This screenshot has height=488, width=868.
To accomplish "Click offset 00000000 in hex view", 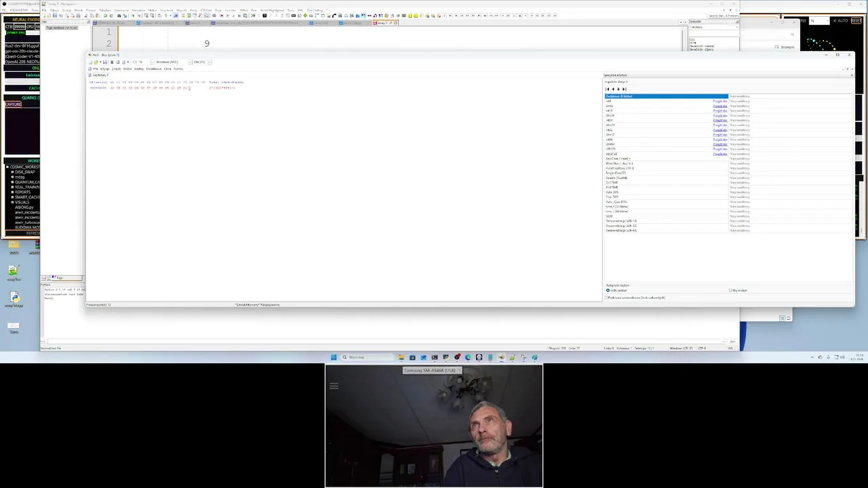I will 98,88.
